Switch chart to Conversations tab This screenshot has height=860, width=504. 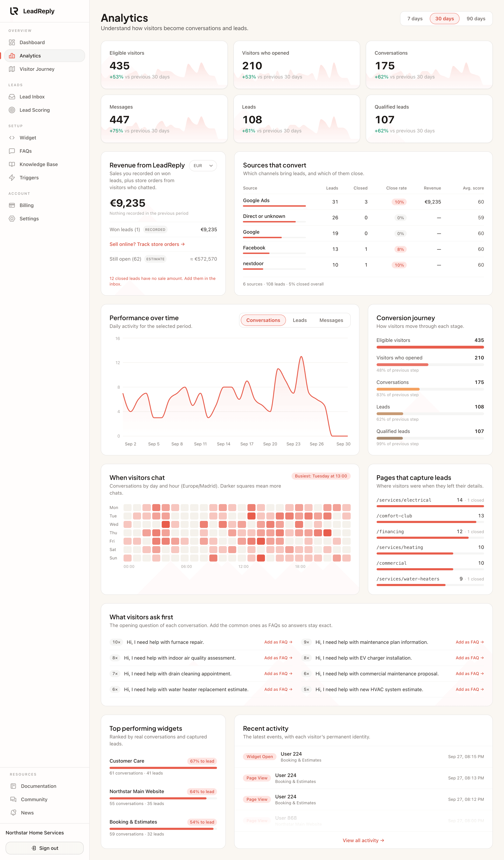coord(263,320)
